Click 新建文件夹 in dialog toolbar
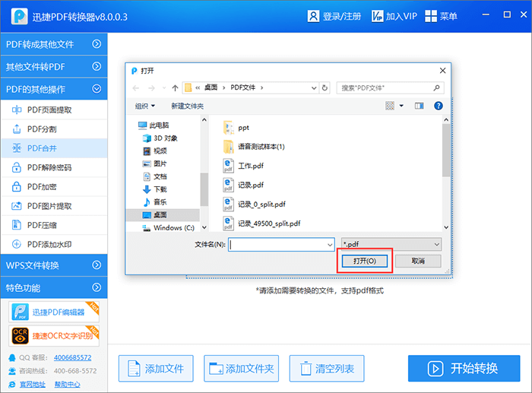Viewport: 532px width, 393px height. tap(187, 106)
